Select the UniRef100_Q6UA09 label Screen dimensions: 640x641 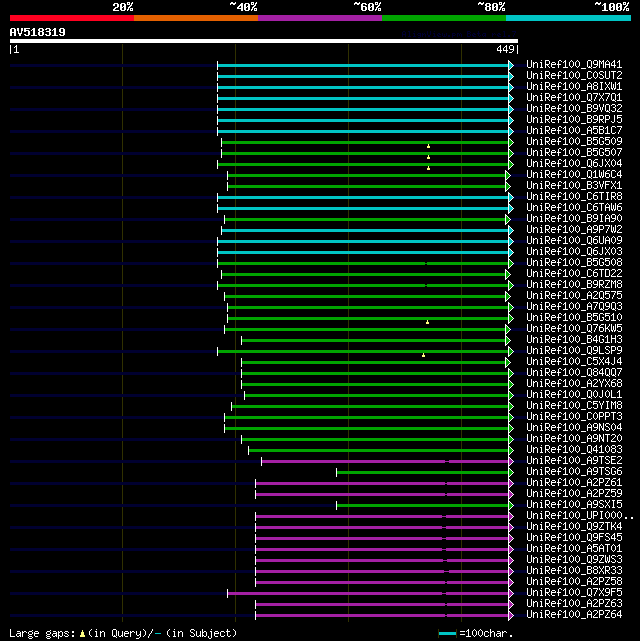click(x=574, y=240)
